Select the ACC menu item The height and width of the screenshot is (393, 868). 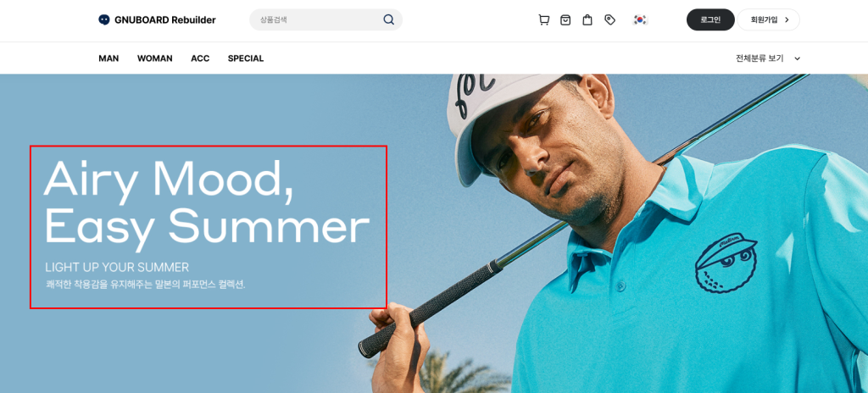(200, 58)
